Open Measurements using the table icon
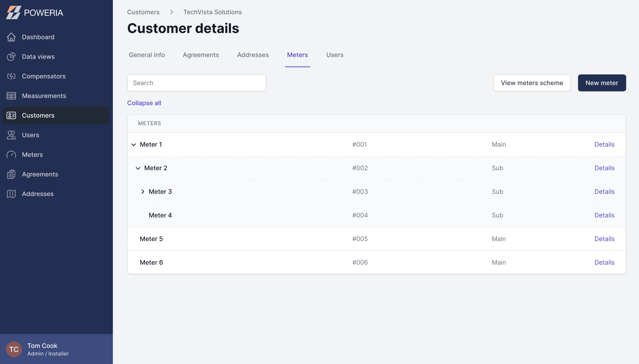639x364 pixels. click(11, 96)
